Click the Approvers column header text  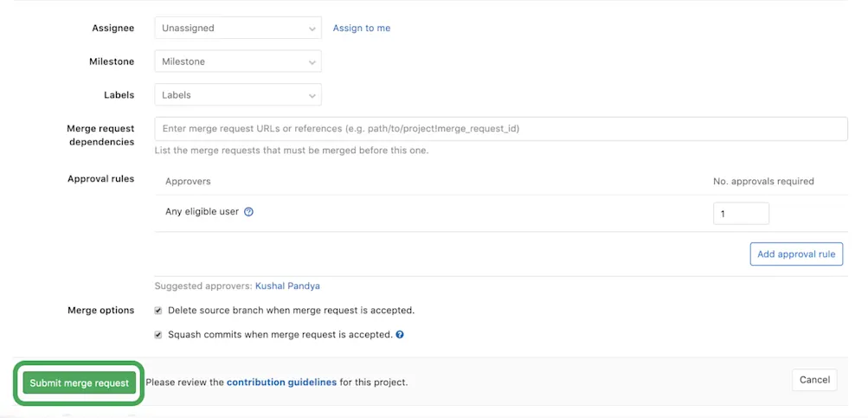click(x=188, y=182)
